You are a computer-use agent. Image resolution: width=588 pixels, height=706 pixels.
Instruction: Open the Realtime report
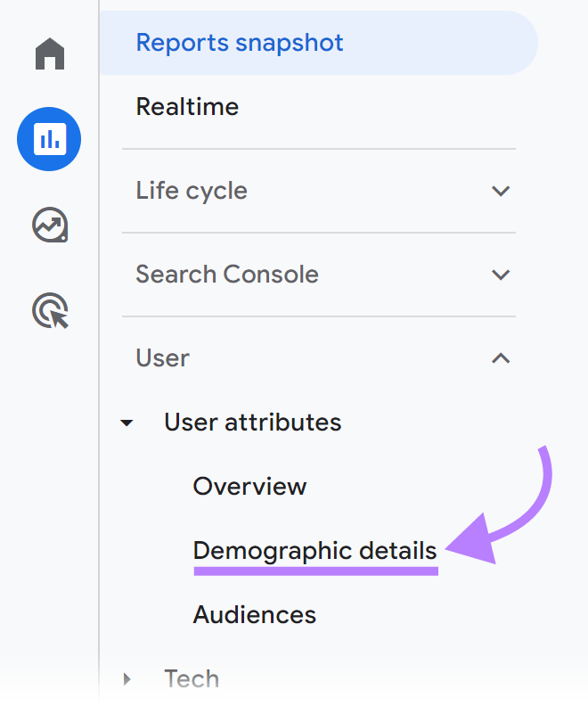187,107
